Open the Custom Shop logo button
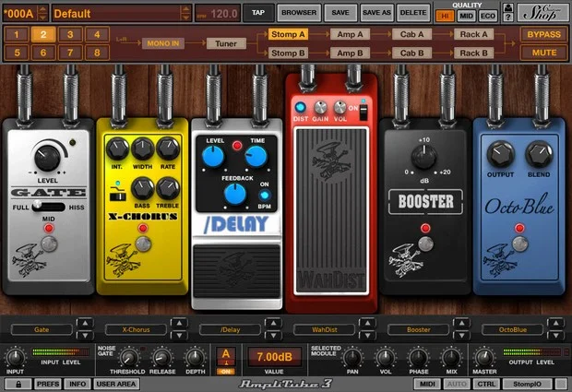Screen dimensions: 572x392 pos(542,13)
